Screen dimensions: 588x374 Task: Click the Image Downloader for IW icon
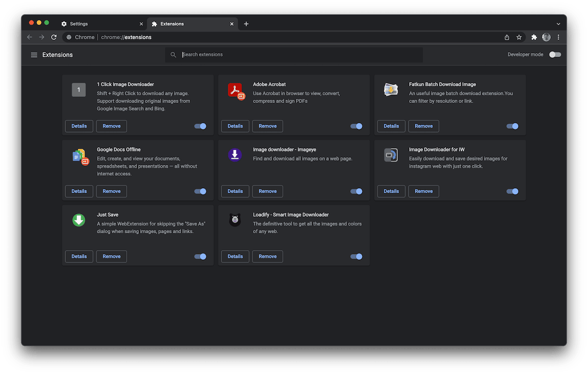(x=391, y=155)
